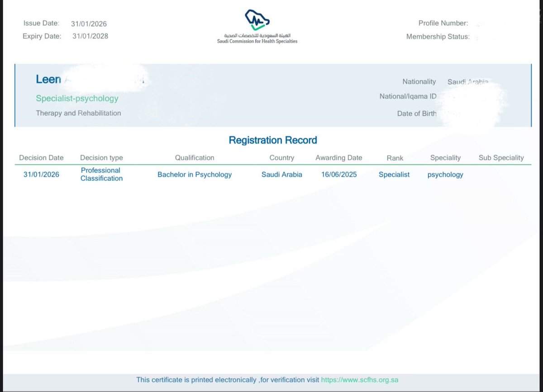This screenshot has width=543, height=392.
Task: Click the 'Country' column header
Action: pos(282,158)
